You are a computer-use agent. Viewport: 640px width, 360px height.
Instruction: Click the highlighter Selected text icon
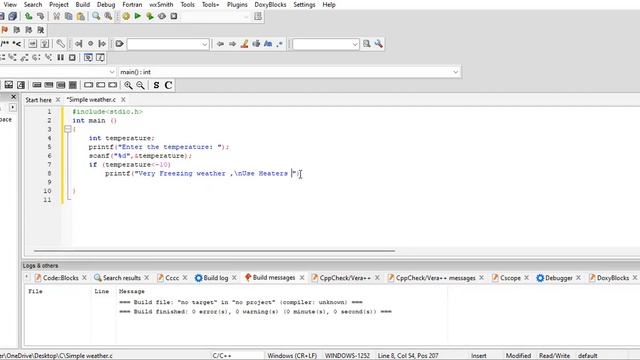244,44
